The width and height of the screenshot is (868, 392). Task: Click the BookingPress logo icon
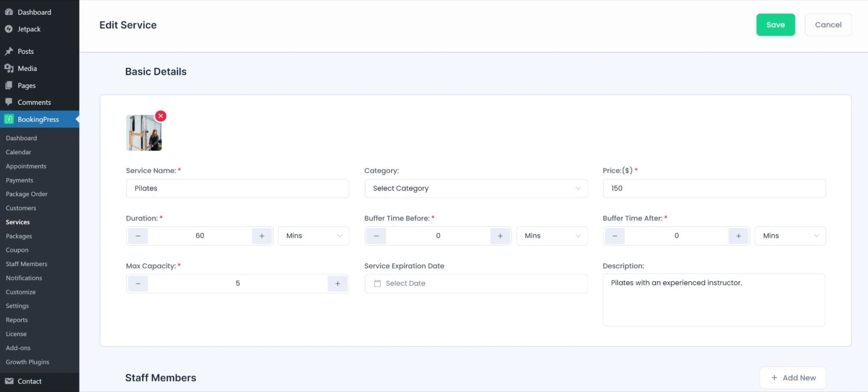tap(9, 119)
